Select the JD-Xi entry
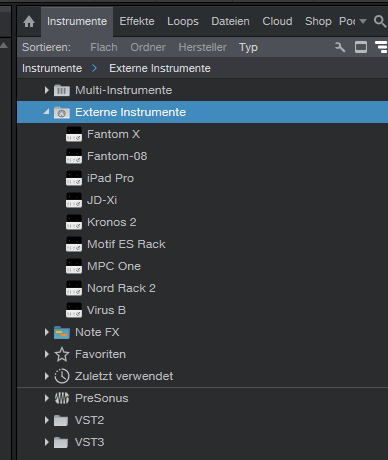The image size is (388, 460). tap(102, 200)
